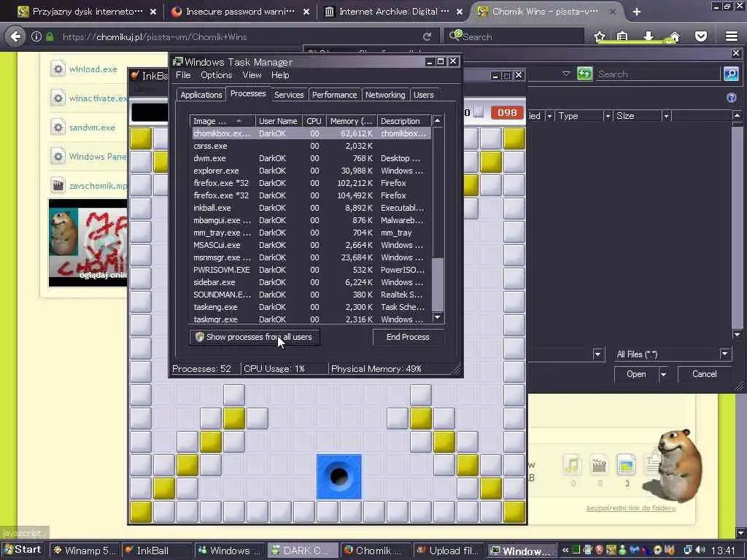Sort processes by Memory column header
The image size is (747, 560).
(x=351, y=121)
